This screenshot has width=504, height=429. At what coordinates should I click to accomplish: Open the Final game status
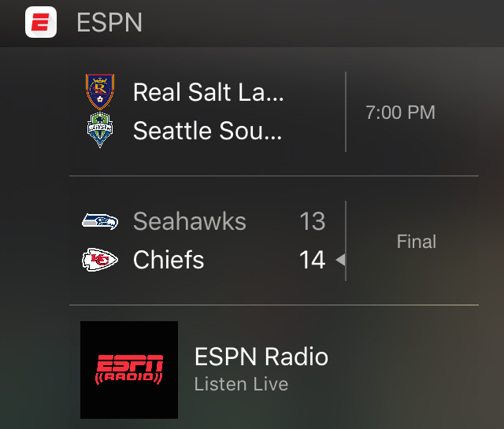[x=417, y=242]
